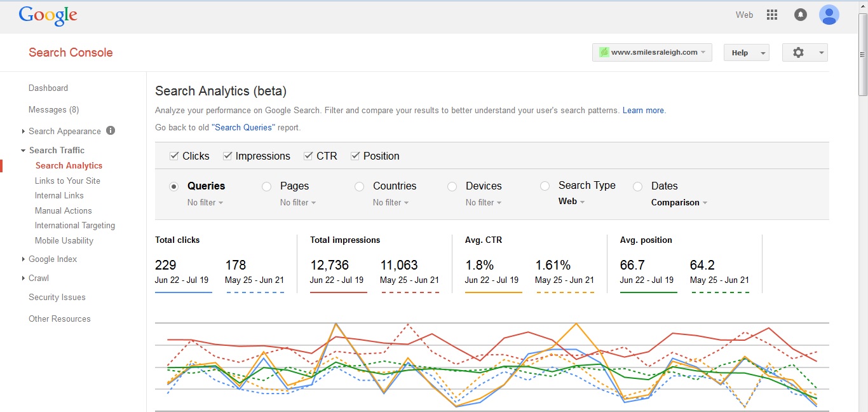Click the 1.8% average CTR value
868x412 pixels.
click(479, 265)
